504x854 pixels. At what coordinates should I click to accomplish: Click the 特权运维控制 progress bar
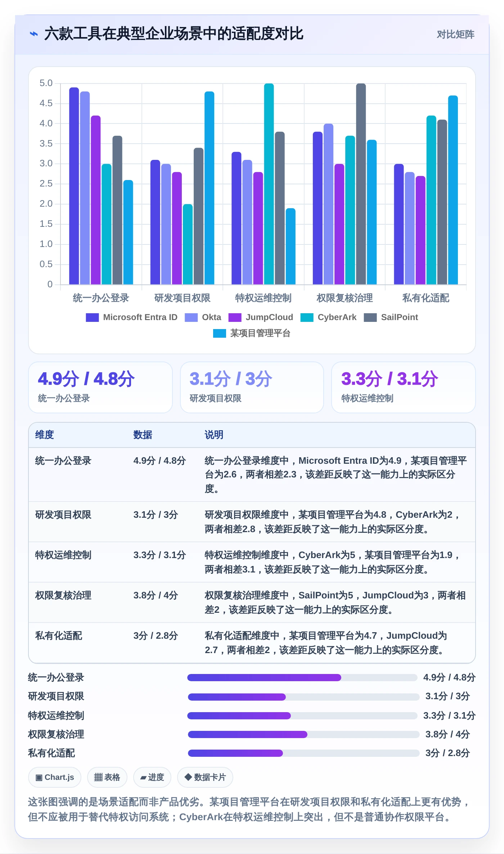pyautogui.click(x=302, y=716)
